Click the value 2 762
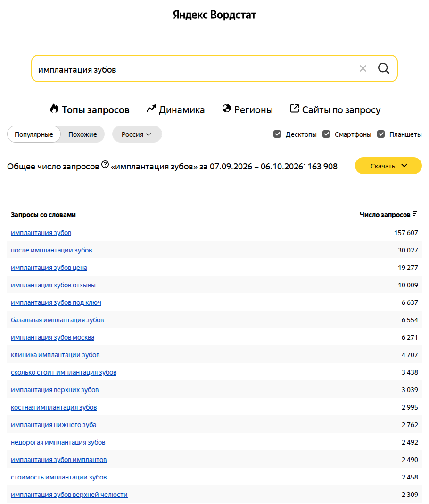 click(410, 425)
